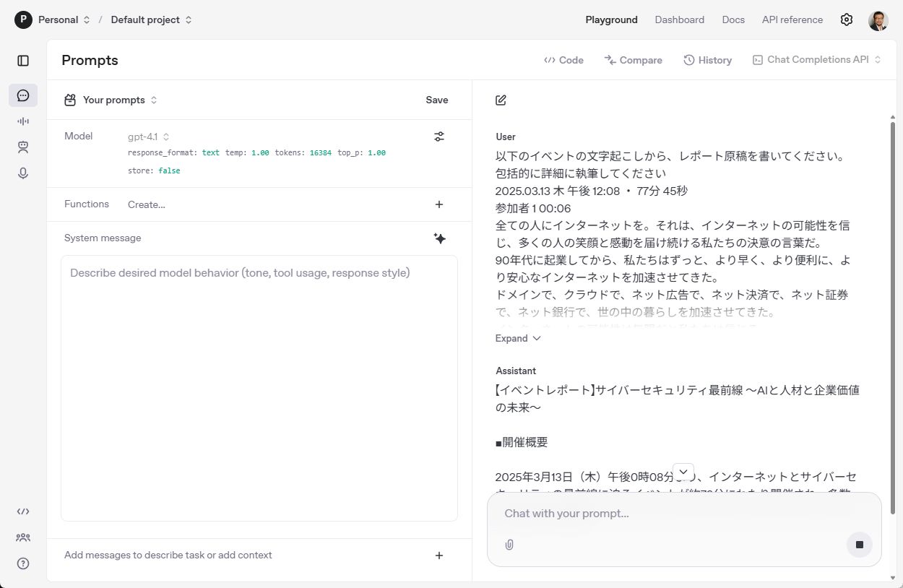Stop generation with the stop button
903x588 pixels.
[859, 545]
